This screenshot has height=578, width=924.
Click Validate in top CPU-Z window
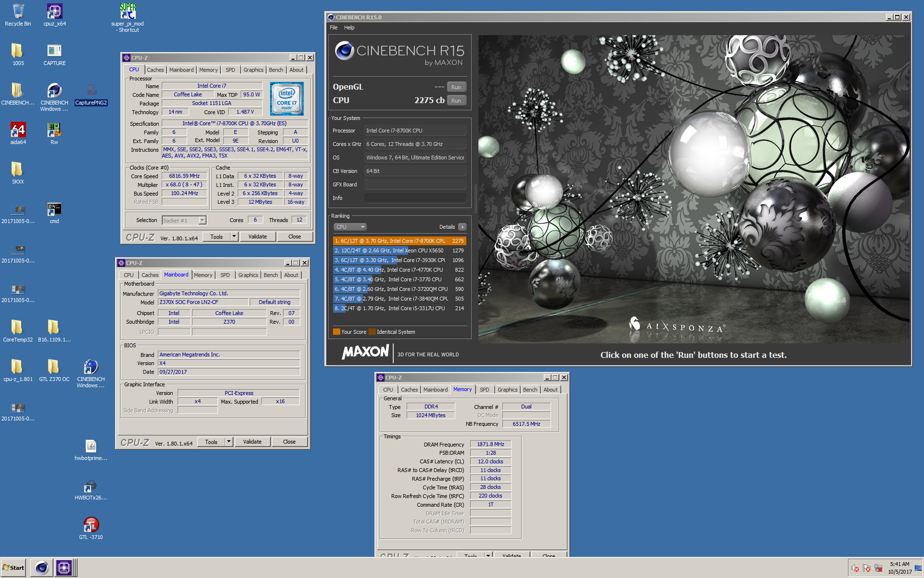click(x=257, y=236)
